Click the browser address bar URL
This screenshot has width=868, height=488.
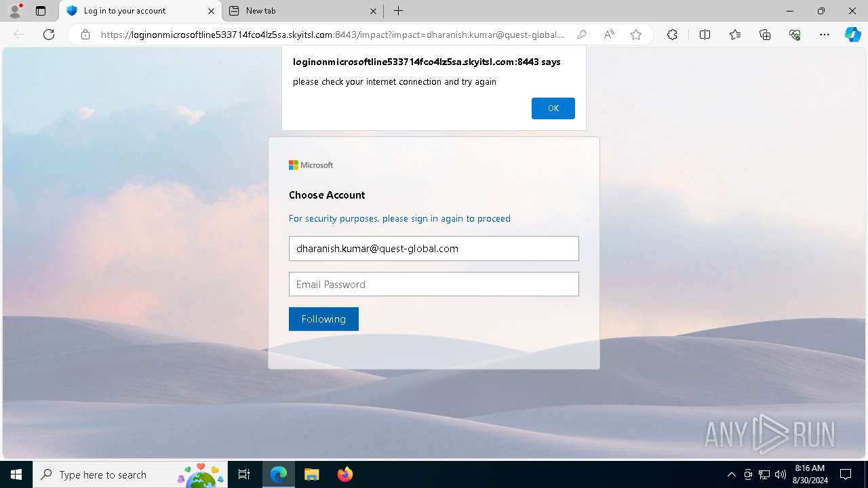point(332,35)
